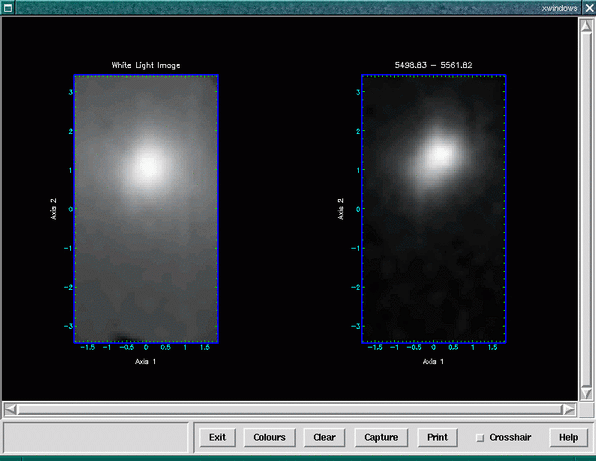Open the Colours dialog
Viewport: 596px width, 461px height.
pos(269,437)
